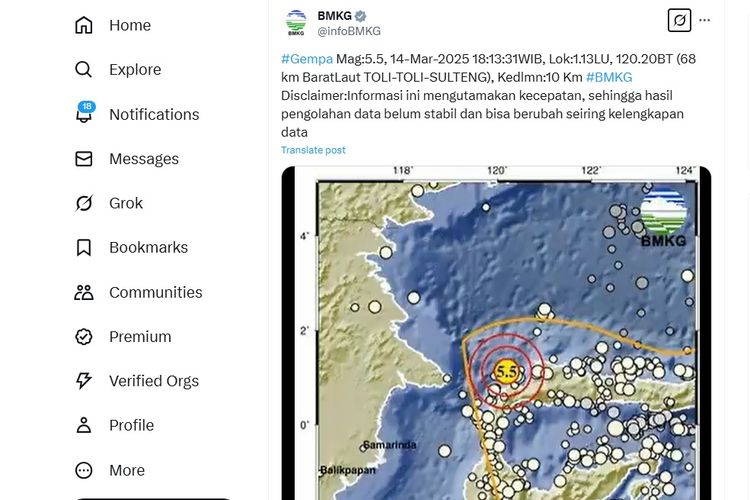750x500 pixels.
Task: Click the #BMKG hashtag link
Action: [609, 77]
